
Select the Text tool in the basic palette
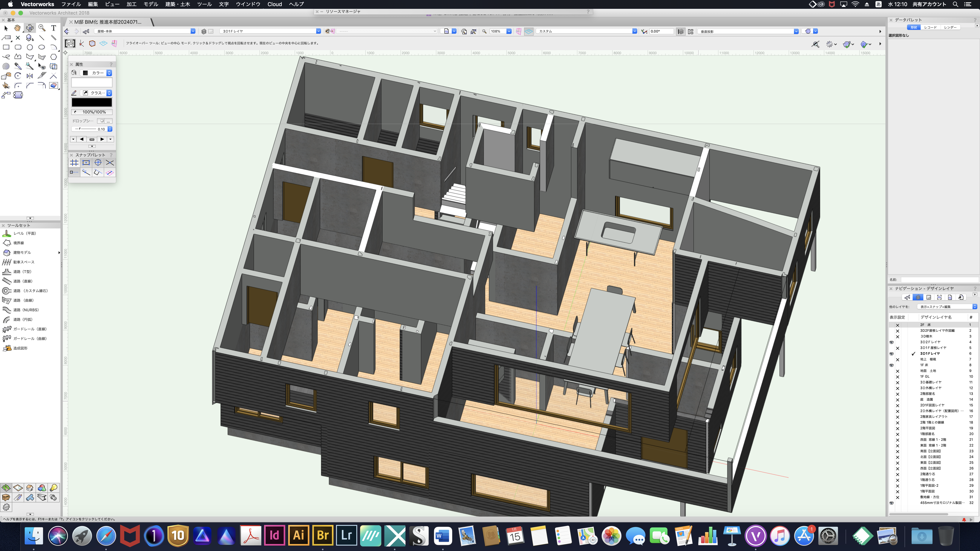click(x=54, y=28)
